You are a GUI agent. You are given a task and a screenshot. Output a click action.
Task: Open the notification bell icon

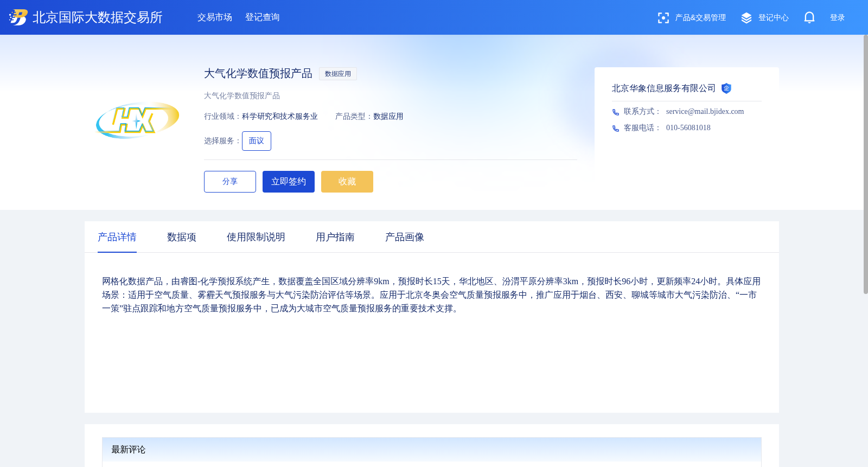809,17
